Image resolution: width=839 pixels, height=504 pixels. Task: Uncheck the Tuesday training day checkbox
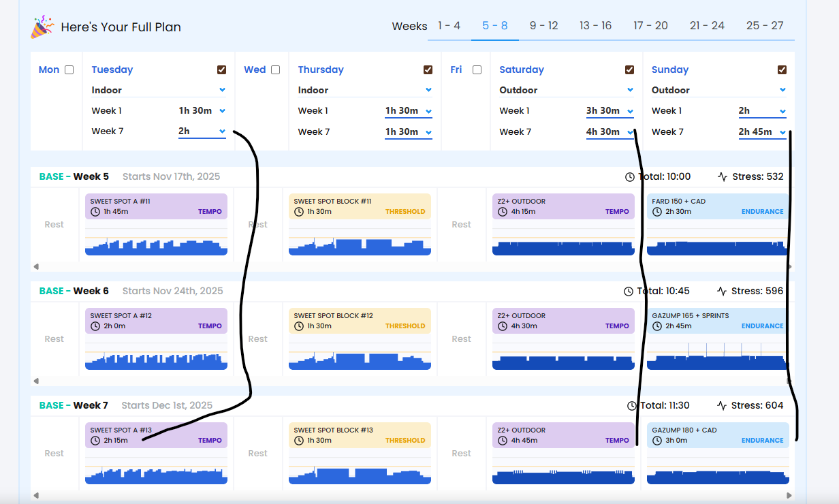click(222, 69)
